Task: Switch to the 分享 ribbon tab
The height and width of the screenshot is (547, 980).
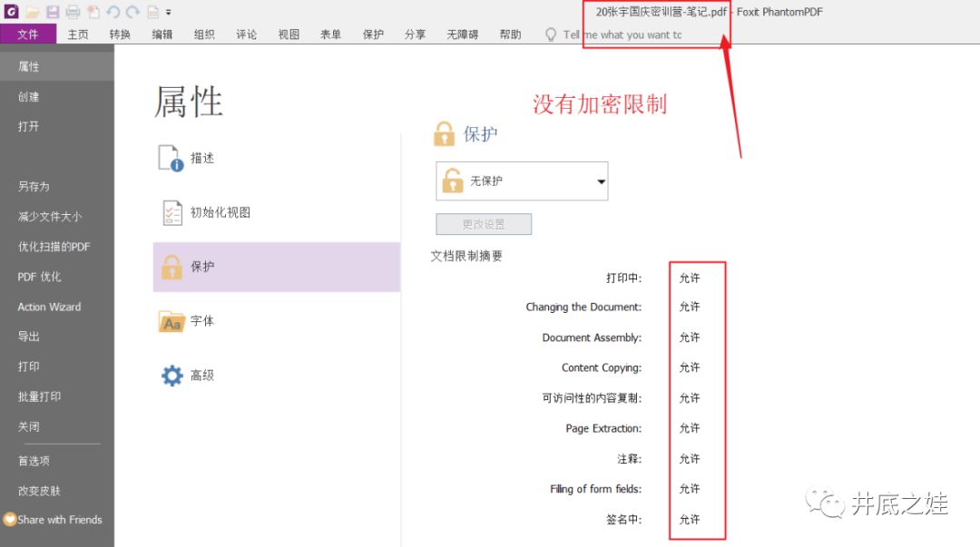Action: click(415, 34)
